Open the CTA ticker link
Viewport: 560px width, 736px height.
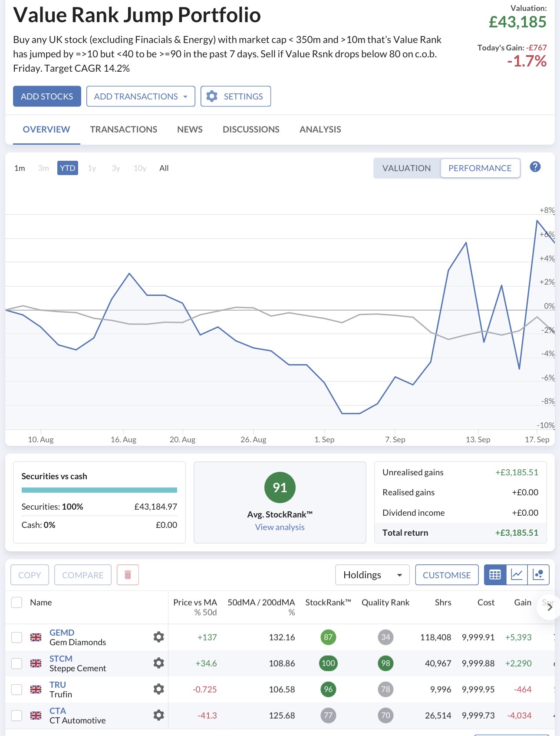(x=58, y=711)
